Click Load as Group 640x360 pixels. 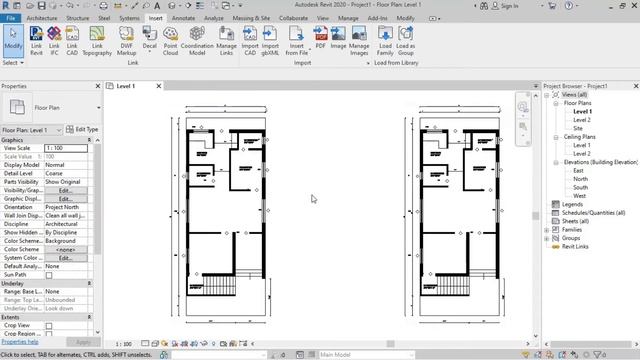[x=405, y=41]
